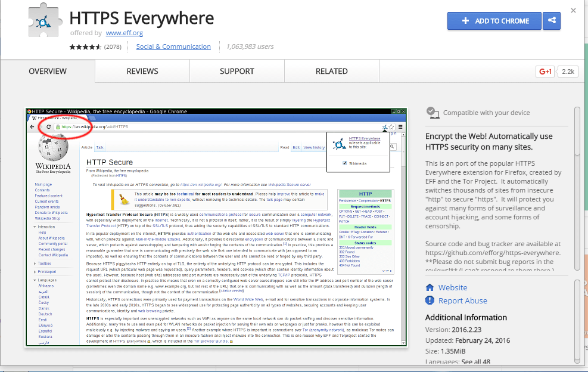The width and height of the screenshot is (588, 372).
Task: Click the star rating
Action: tap(85, 47)
